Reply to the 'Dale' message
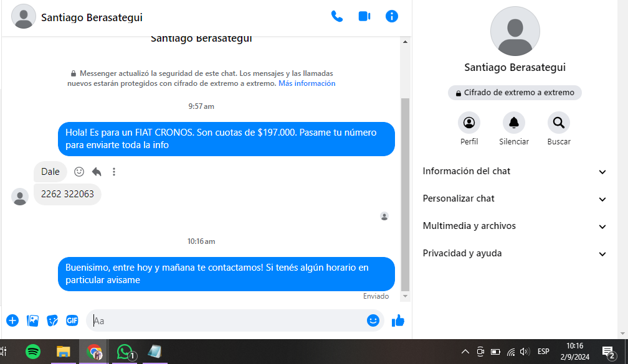 coord(97,172)
